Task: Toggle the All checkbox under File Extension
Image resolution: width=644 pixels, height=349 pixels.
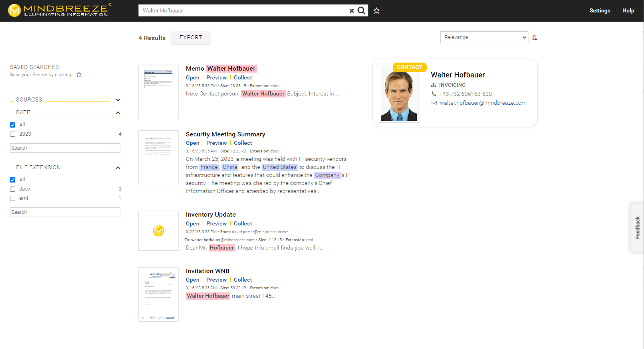Action: [13, 180]
